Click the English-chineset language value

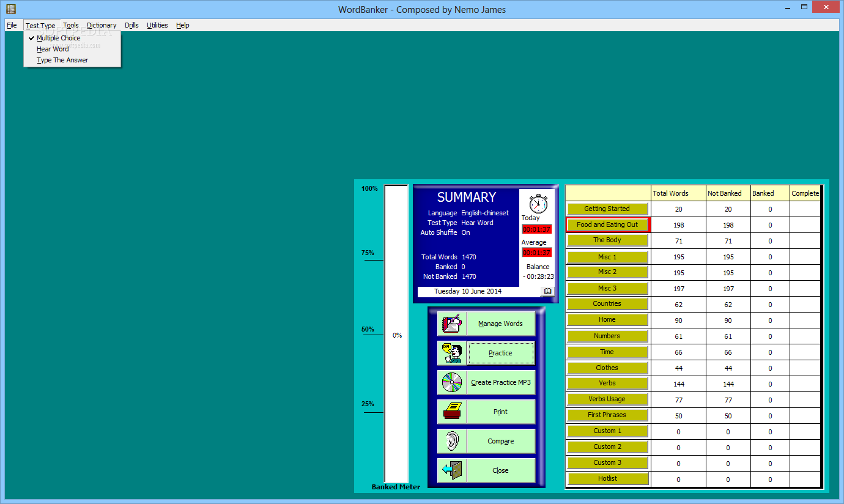[485, 213]
